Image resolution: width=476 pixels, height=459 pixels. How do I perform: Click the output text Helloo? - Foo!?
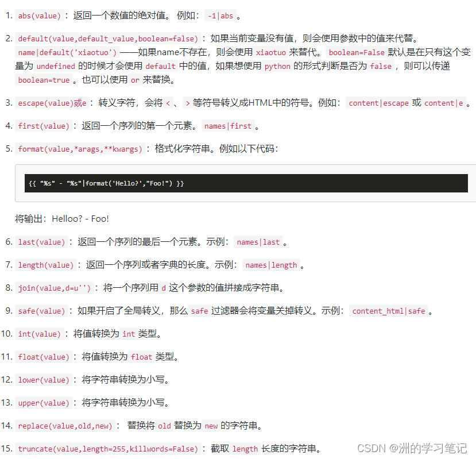(x=80, y=219)
